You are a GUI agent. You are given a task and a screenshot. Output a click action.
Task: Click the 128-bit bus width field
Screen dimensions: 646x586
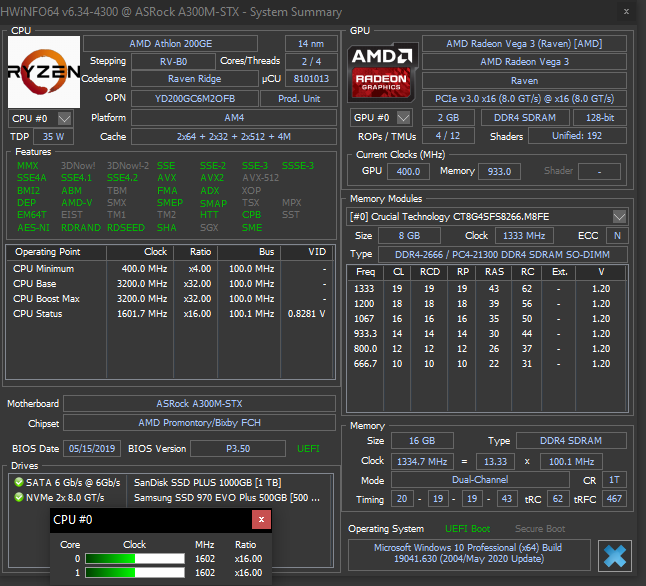600,117
